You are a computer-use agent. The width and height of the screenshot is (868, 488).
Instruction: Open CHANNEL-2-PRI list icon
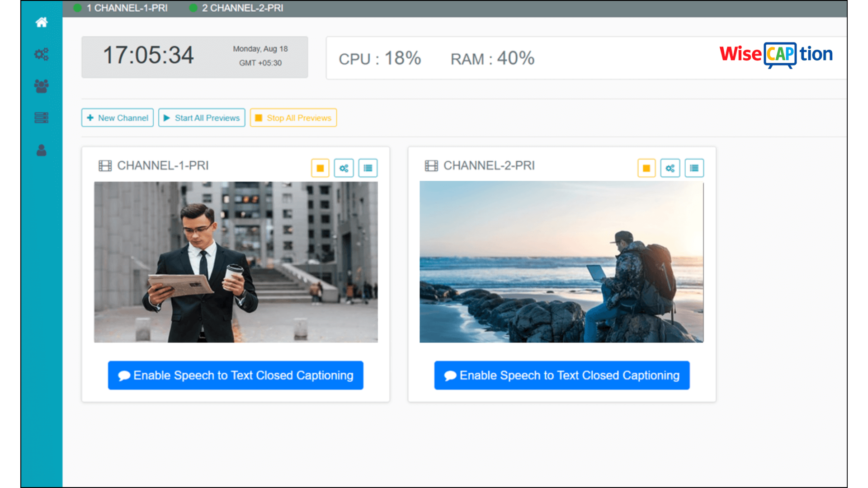[x=694, y=168]
